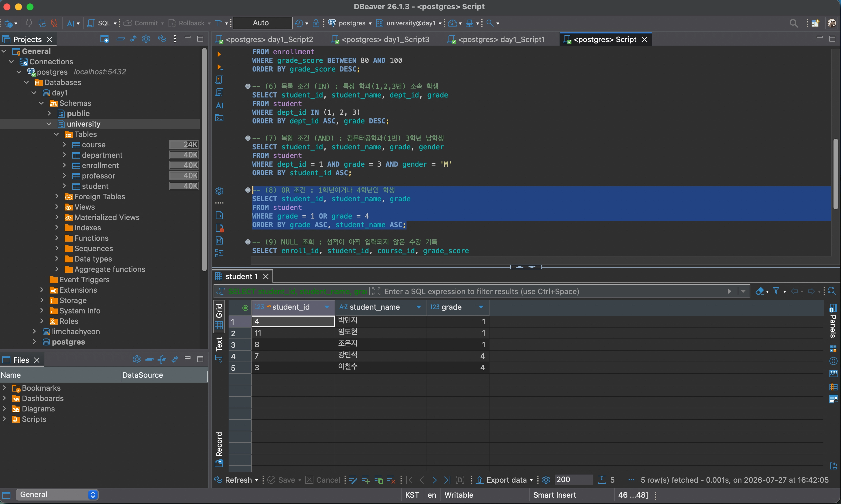Toggle Smart Insert mode in status bar

tap(554, 495)
